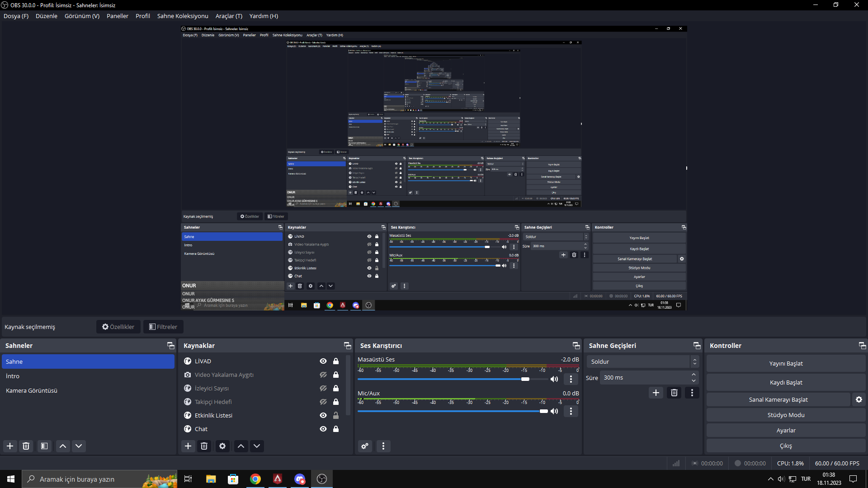This screenshot has height=488, width=868.
Task: Open Özellikler for the selected source
Action: [x=118, y=327]
